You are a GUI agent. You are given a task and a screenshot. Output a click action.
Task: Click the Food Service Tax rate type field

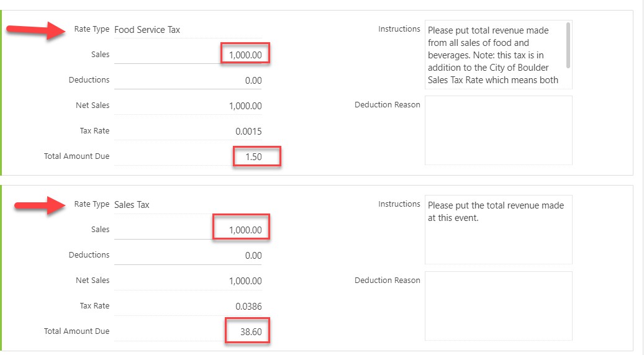tap(188, 30)
